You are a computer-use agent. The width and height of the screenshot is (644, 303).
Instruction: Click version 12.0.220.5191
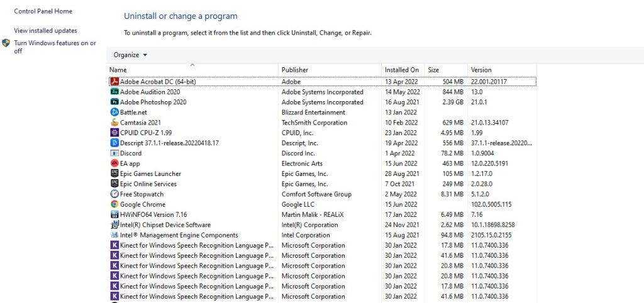[x=489, y=163]
